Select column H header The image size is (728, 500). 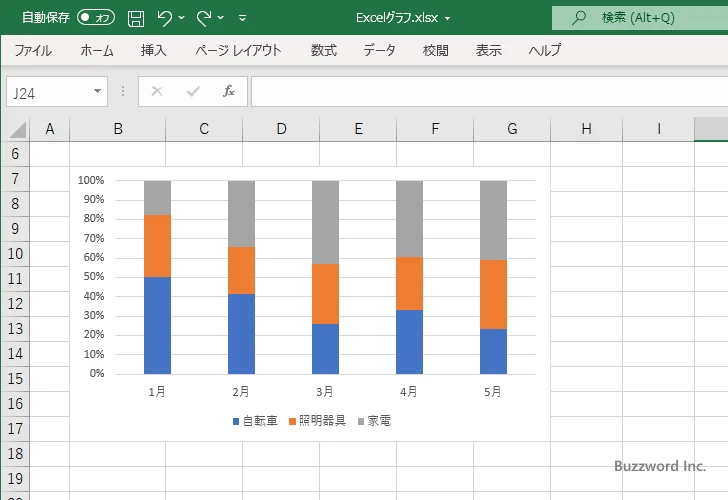[586, 129]
